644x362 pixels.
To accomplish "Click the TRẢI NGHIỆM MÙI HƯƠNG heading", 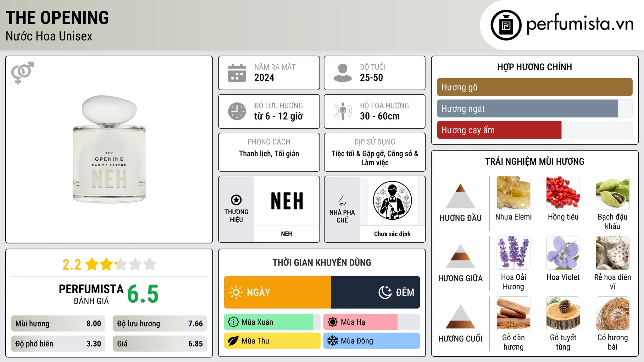I will click(535, 162).
